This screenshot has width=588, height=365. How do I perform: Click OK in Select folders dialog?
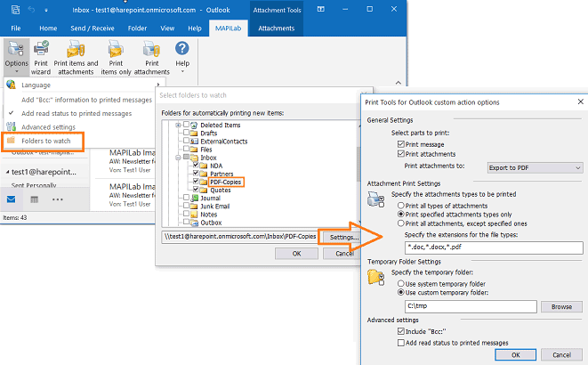[x=296, y=253]
